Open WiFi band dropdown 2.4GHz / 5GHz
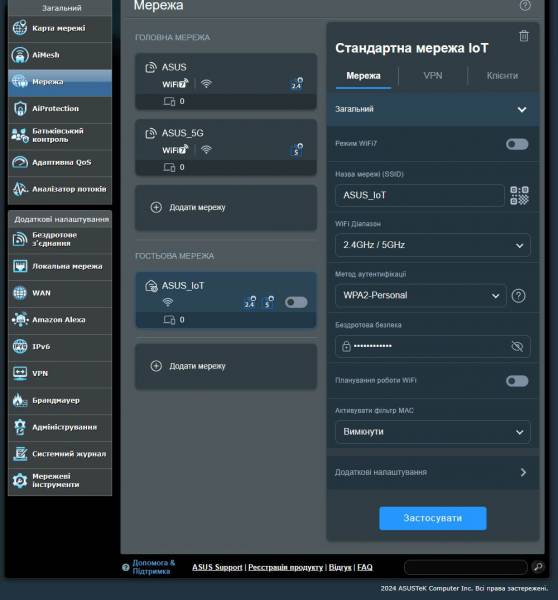Viewport: 558px width, 600px height. pos(432,245)
